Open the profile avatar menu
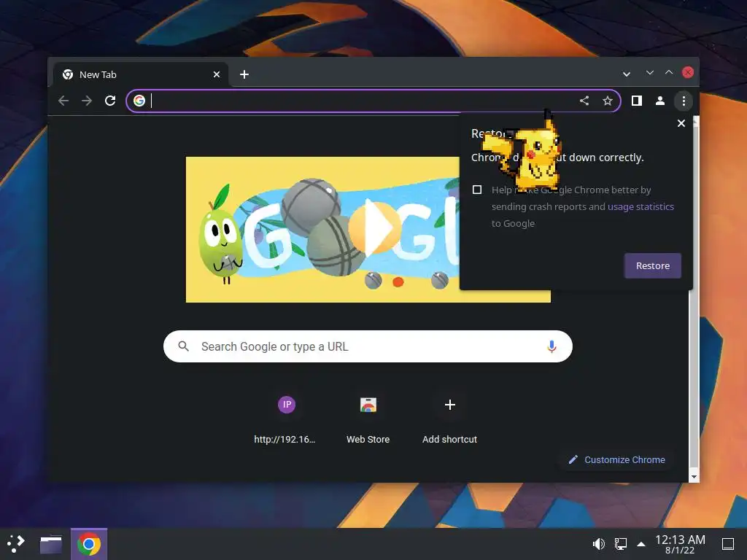747x560 pixels. (x=659, y=101)
